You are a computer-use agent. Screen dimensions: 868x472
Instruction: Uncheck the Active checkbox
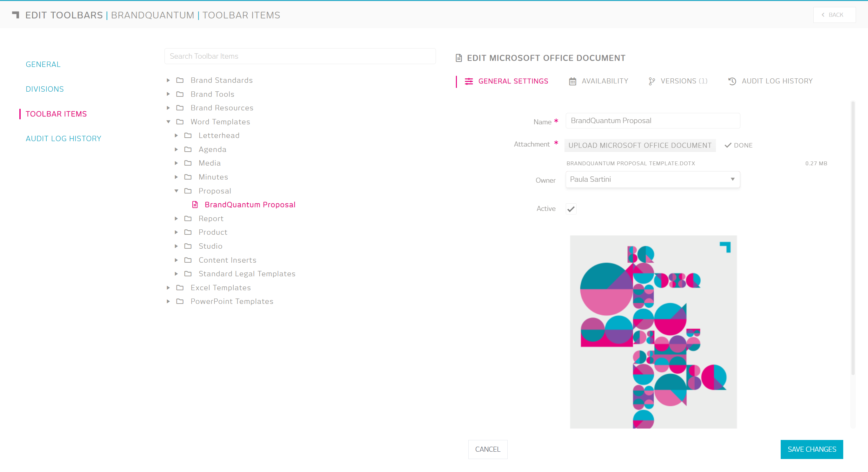click(571, 209)
